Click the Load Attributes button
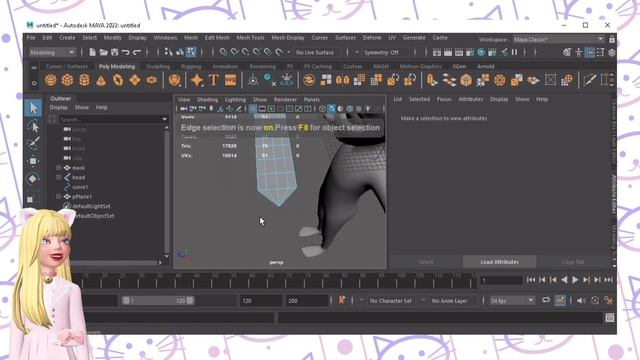The height and width of the screenshot is (360, 640). tap(499, 262)
